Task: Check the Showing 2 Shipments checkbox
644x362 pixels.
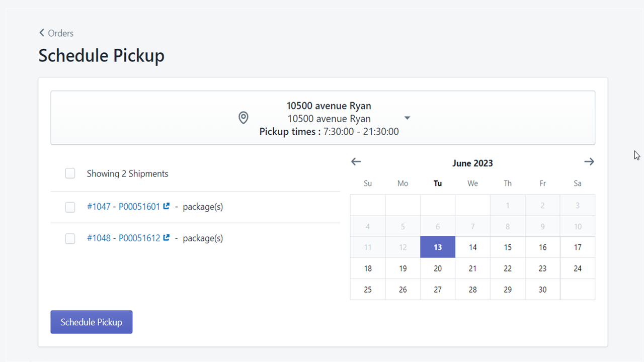Action: click(70, 173)
